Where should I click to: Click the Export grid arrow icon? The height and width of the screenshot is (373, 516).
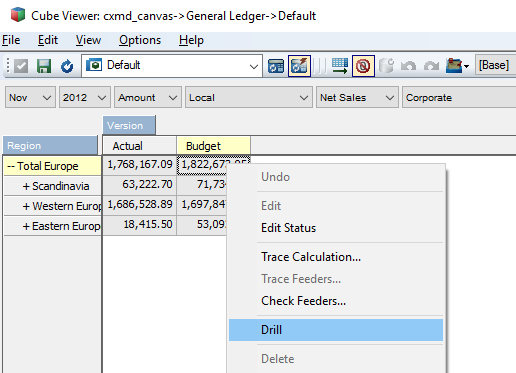340,66
